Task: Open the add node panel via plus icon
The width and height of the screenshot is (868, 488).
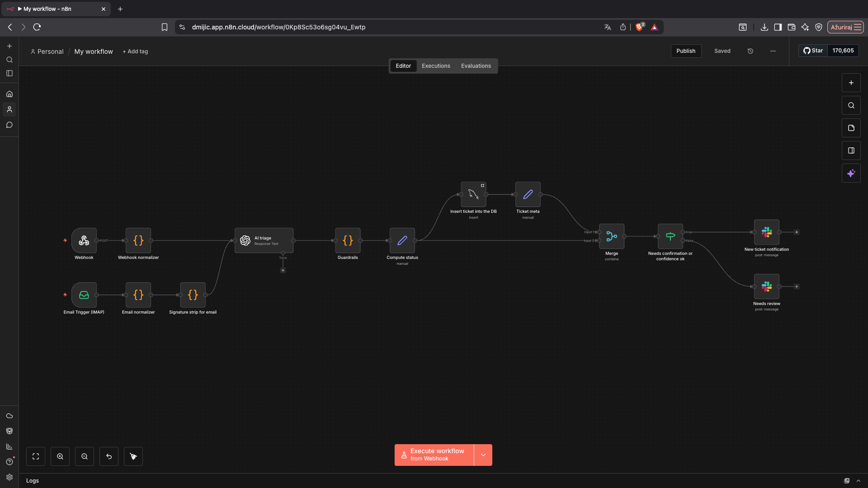Action: pos(851,83)
